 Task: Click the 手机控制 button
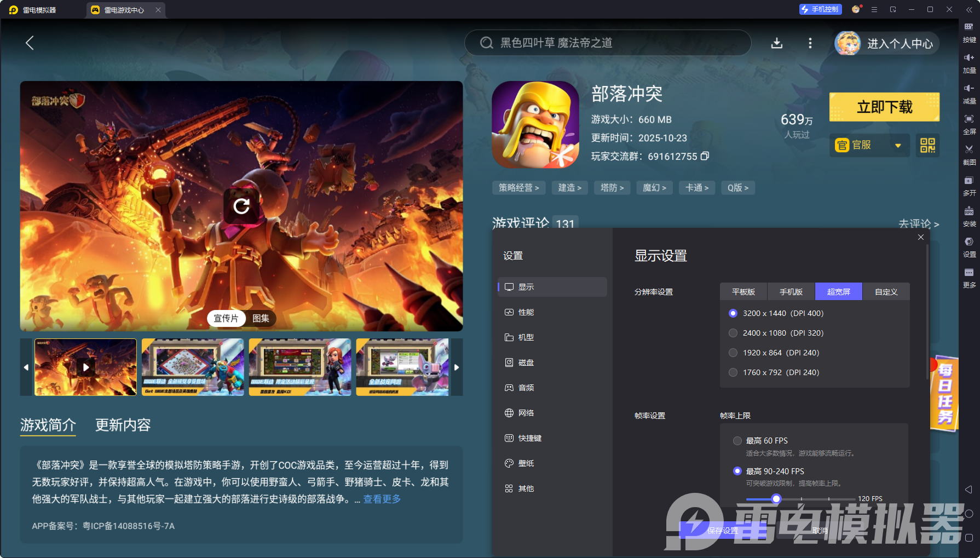point(820,9)
